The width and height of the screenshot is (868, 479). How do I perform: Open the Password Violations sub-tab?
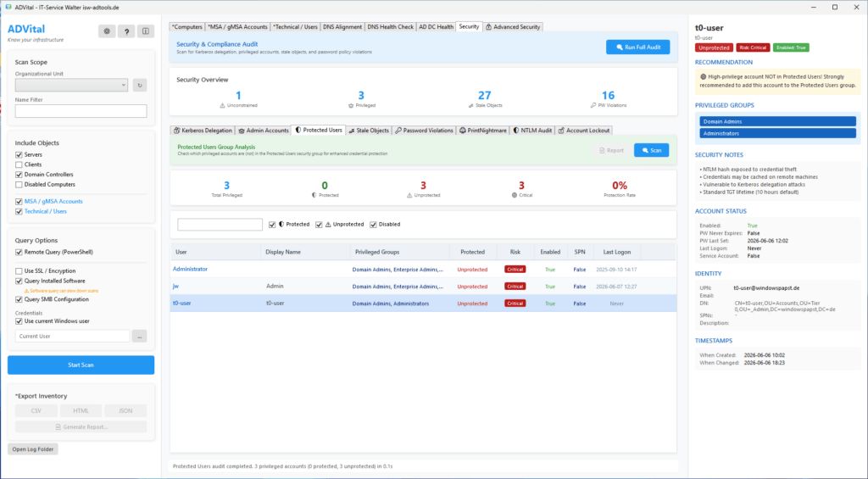[x=424, y=131]
